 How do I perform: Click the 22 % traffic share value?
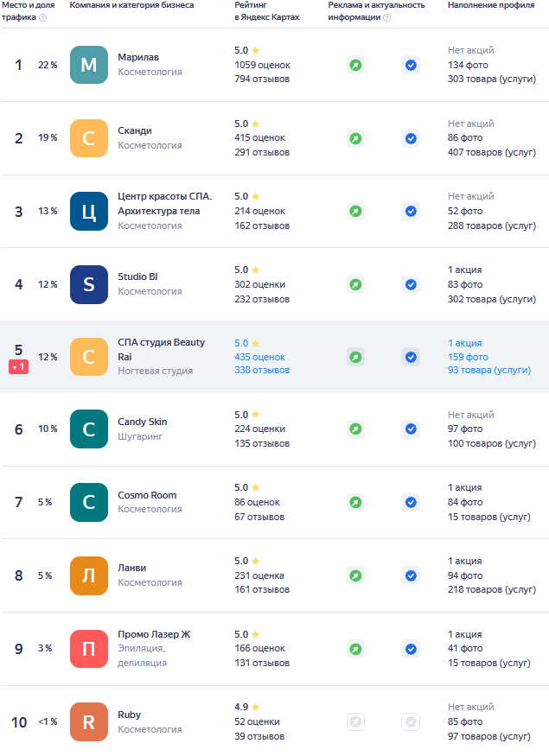(x=48, y=65)
